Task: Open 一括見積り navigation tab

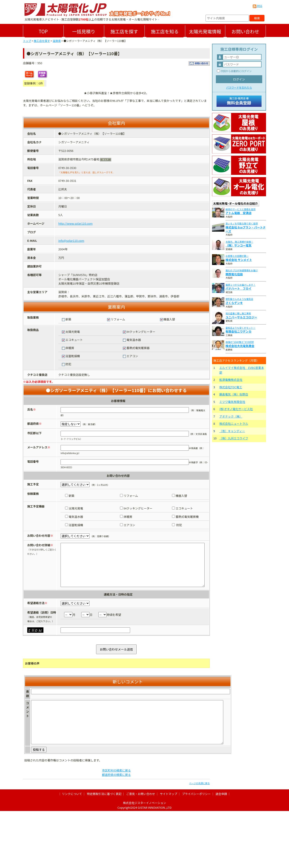Action: click(84, 31)
